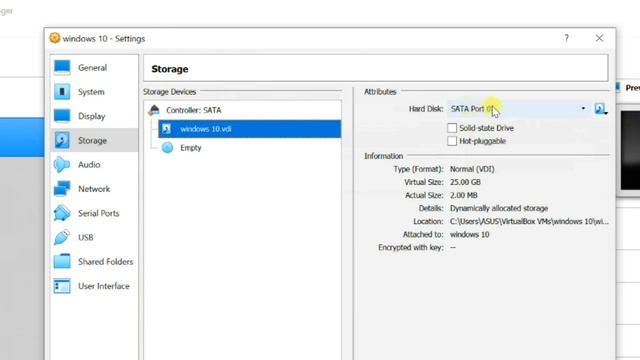Click the Audio speaker icon

point(62,164)
